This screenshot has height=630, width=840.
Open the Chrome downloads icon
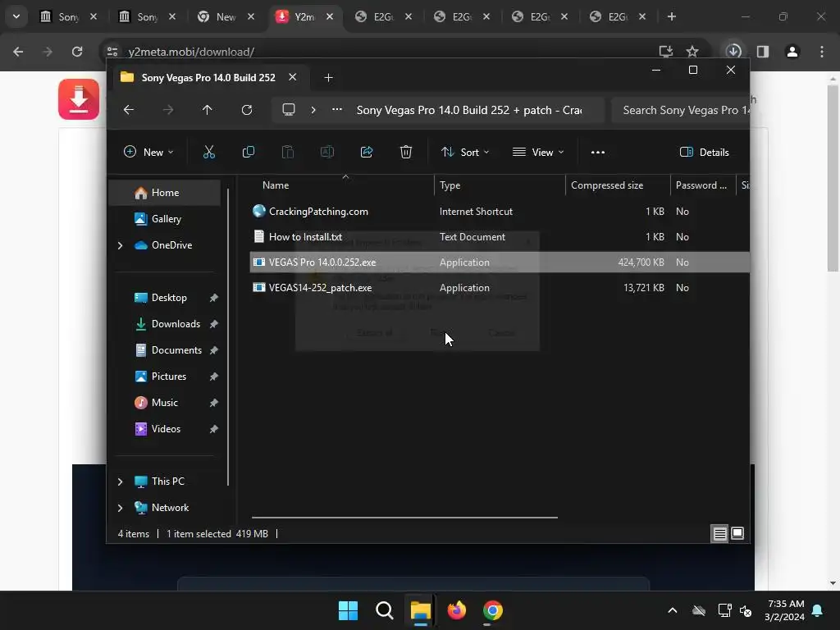coord(733,52)
